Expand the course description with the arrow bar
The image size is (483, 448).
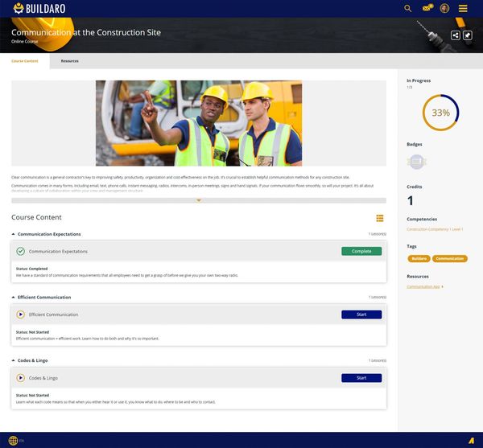point(199,200)
